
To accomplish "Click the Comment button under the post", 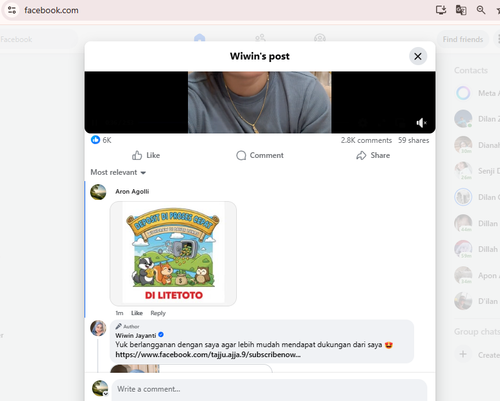I will point(260,155).
